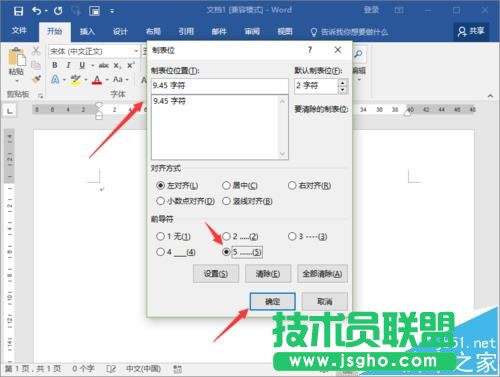Open the Customize Quick Access Toolbar arrow
The width and height of the screenshot is (500, 377).
click(112, 12)
